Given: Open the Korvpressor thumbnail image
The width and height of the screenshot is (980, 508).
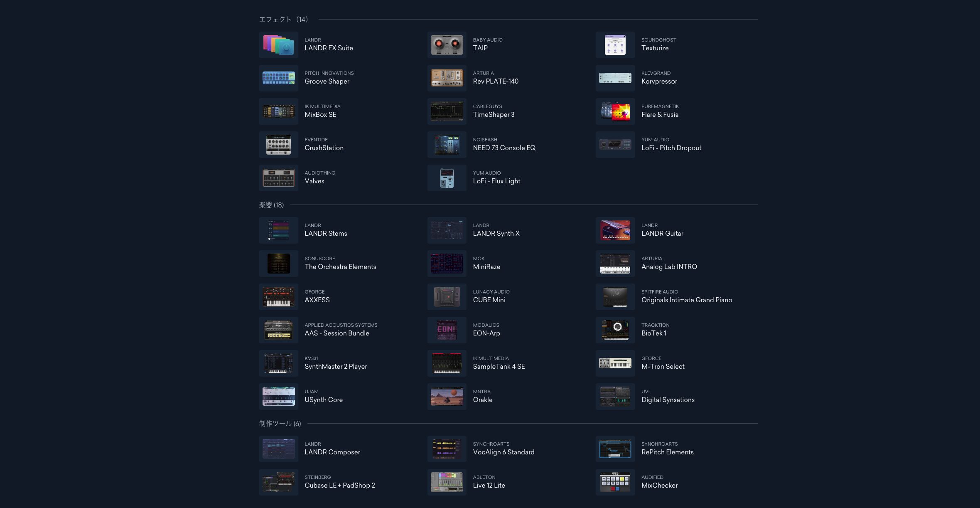Looking at the screenshot, I should point(615,78).
